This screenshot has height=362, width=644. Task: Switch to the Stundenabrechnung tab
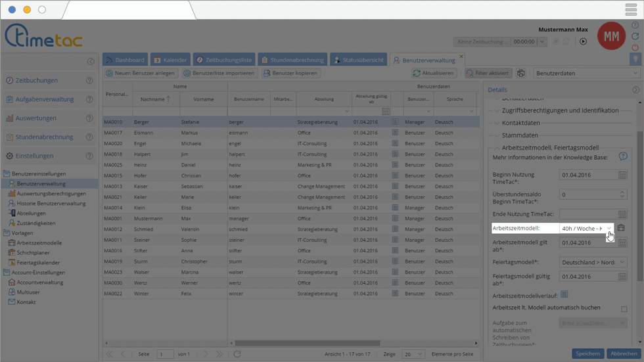[x=292, y=60]
